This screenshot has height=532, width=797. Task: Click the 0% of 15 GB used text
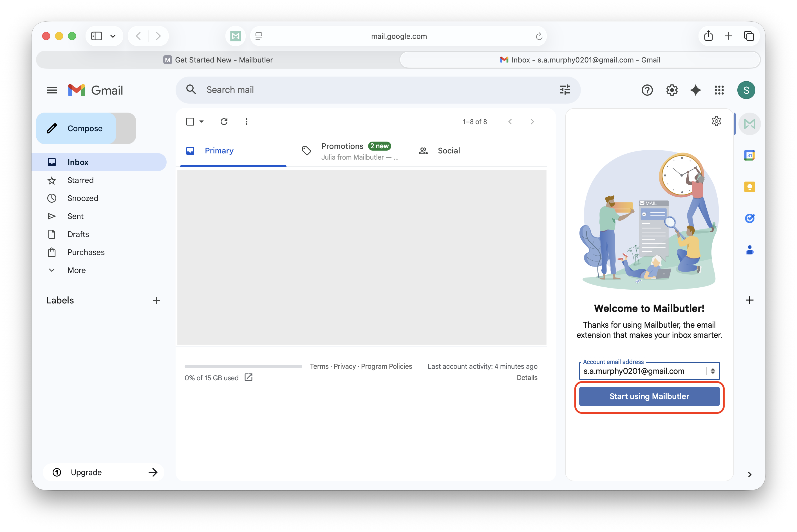click(211, 378)
